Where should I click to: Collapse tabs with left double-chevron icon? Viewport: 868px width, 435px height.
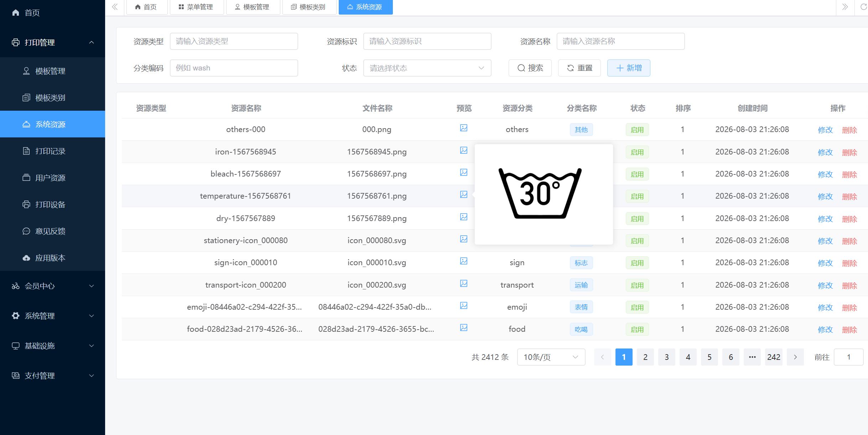coord(115,7)
